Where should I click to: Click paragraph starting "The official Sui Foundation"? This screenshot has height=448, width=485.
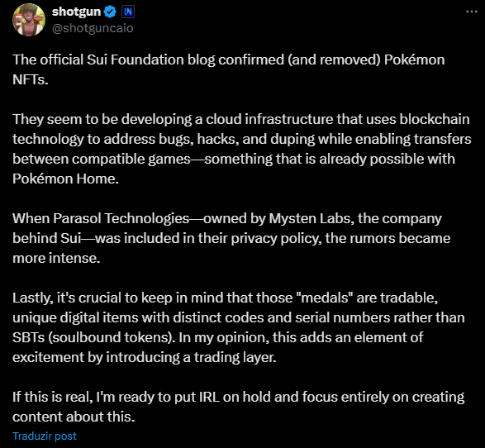[x=229, y=69]
